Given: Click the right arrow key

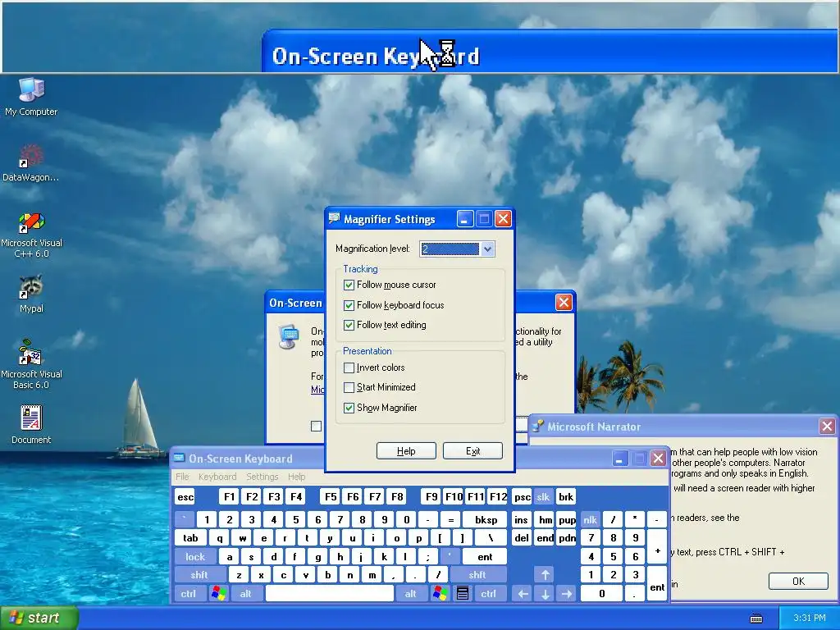Looking at the screenshot, I should (567, 594).
